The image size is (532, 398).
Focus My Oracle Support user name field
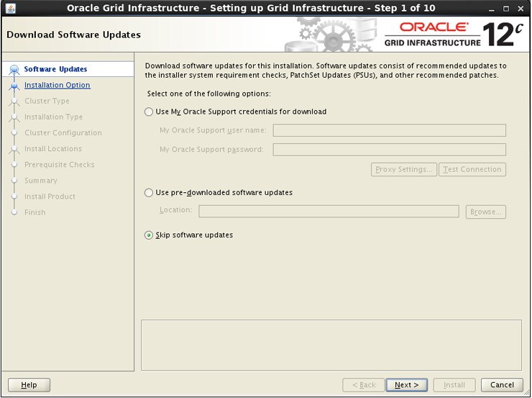pyautogui.click(x=390, y=130)
